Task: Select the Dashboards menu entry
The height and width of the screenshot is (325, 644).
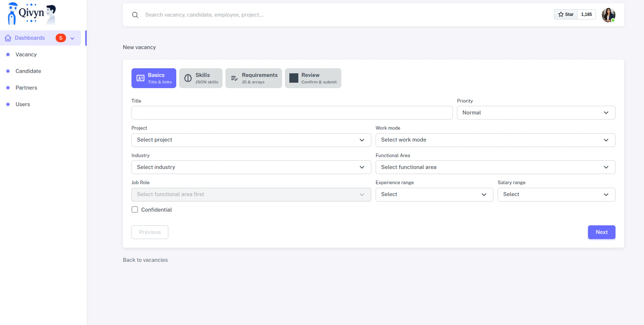Action: (40, 38)
